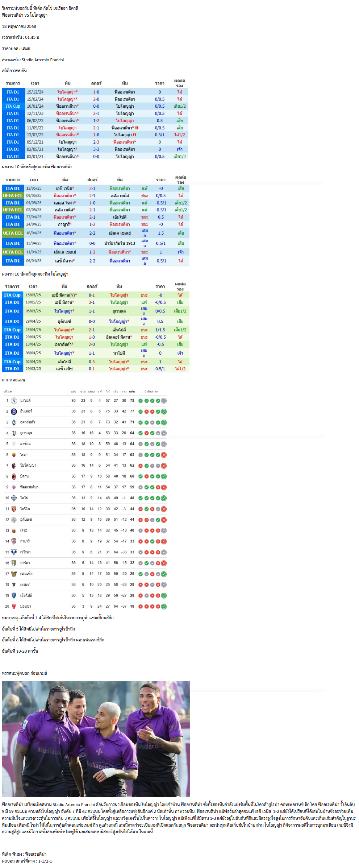Click the '5 นัดล่าสุด' standings column header
This screenshot has width=359, height=868.
click(x=151, y=392)
